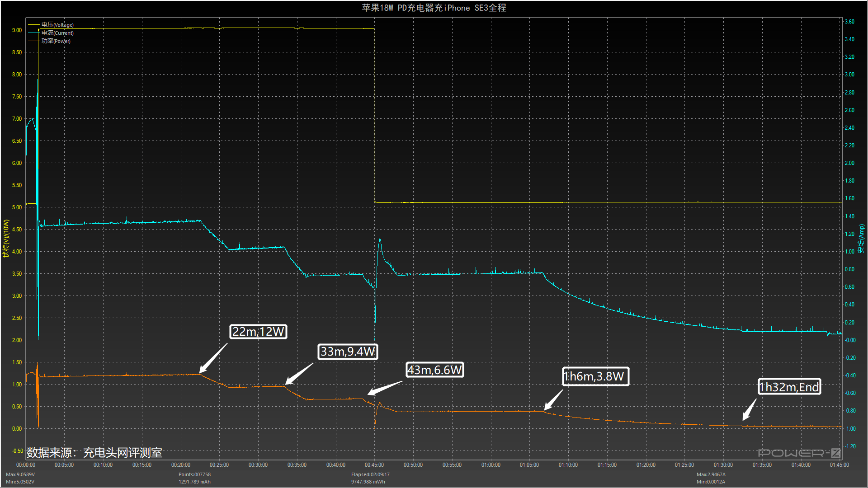
Task: Click the yellow Voltage legend line swatch
Action: tap(34, 25)
